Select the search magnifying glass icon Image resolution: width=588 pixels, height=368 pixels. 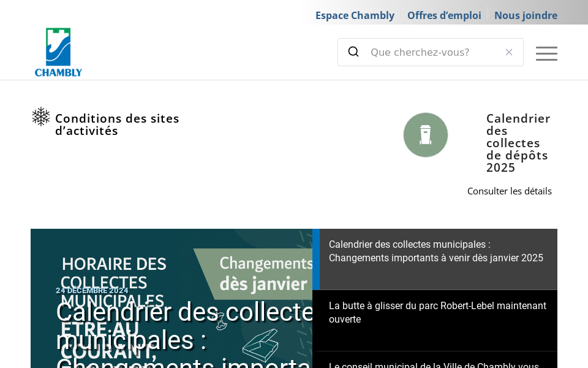[353, 52]
